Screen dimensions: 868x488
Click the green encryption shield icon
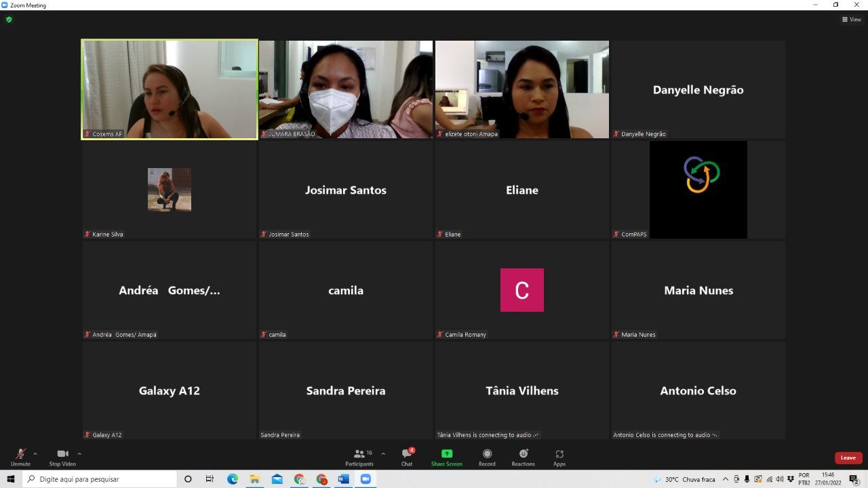click(x=9, y=20)
